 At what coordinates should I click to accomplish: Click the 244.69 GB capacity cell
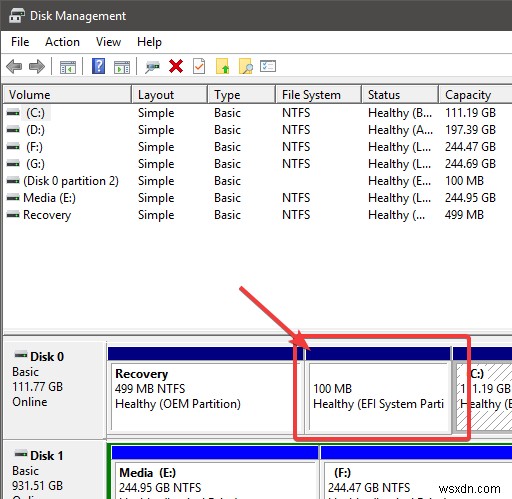470,164
